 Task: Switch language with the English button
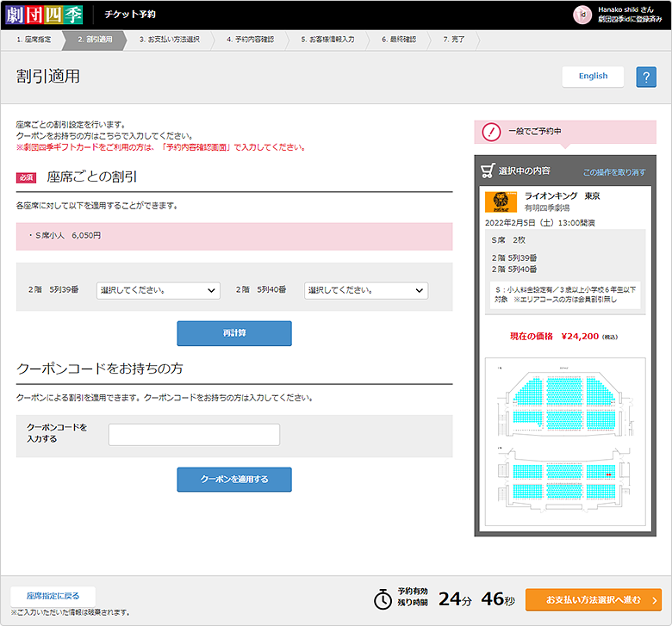point(593,77)
